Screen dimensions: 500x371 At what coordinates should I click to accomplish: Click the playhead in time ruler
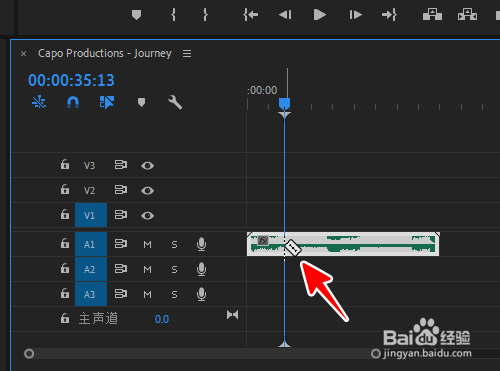click(x=284, y=104)
